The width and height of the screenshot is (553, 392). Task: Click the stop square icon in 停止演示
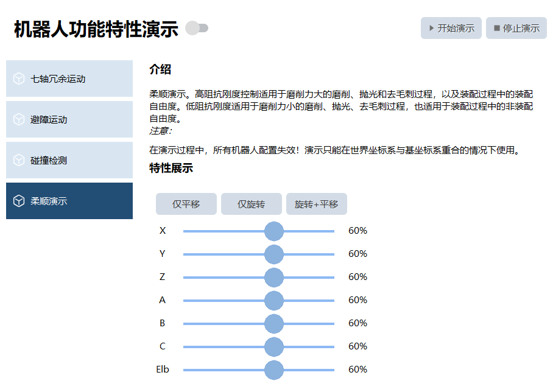pyautogui.click(x=497, y=28)
